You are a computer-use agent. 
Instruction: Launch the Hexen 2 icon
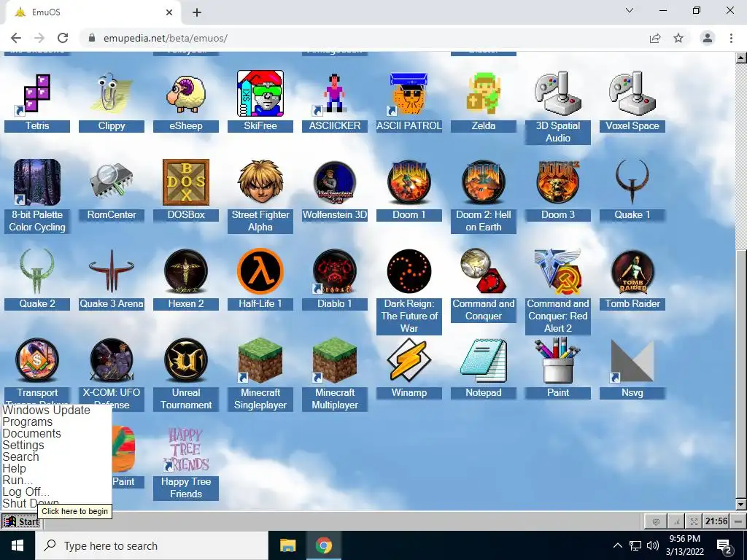(x=186, y=271)
